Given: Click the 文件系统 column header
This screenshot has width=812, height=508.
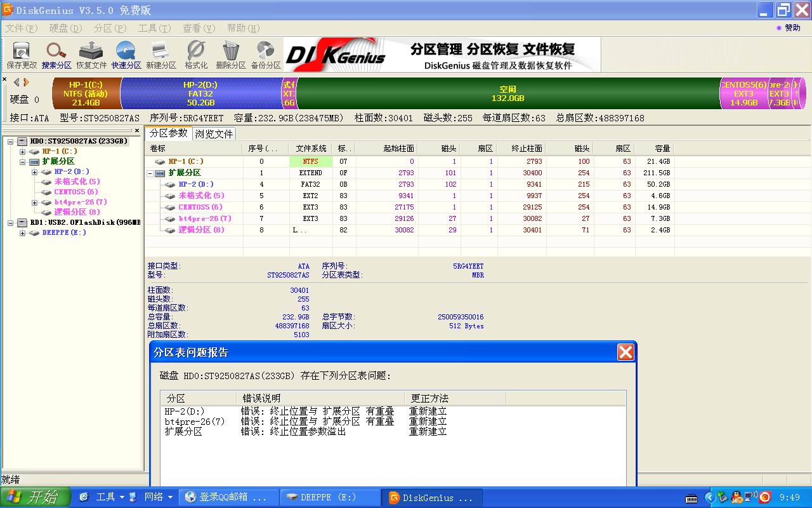Looking at the screenshot, I should (x=311, y=149).
